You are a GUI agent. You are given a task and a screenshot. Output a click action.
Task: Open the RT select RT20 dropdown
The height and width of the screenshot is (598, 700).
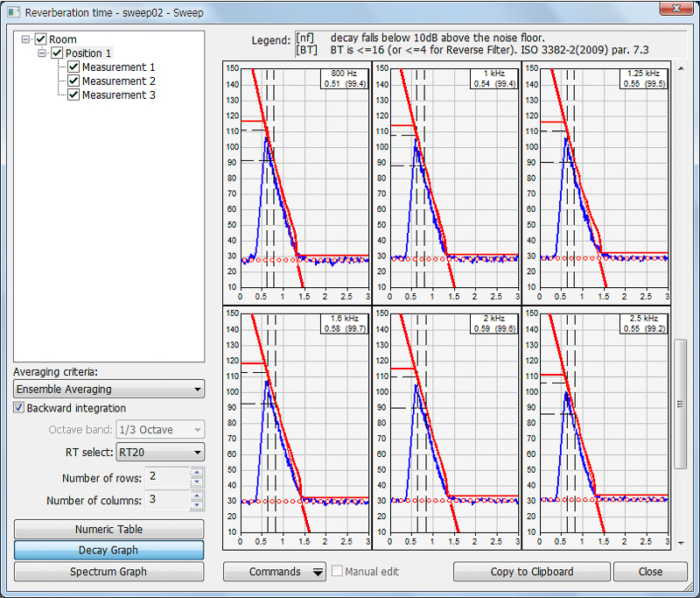[160, 452]
